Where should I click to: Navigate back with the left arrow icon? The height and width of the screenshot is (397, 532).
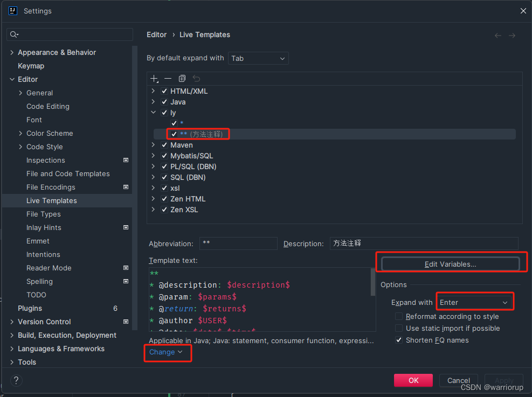tap(498, 35)
